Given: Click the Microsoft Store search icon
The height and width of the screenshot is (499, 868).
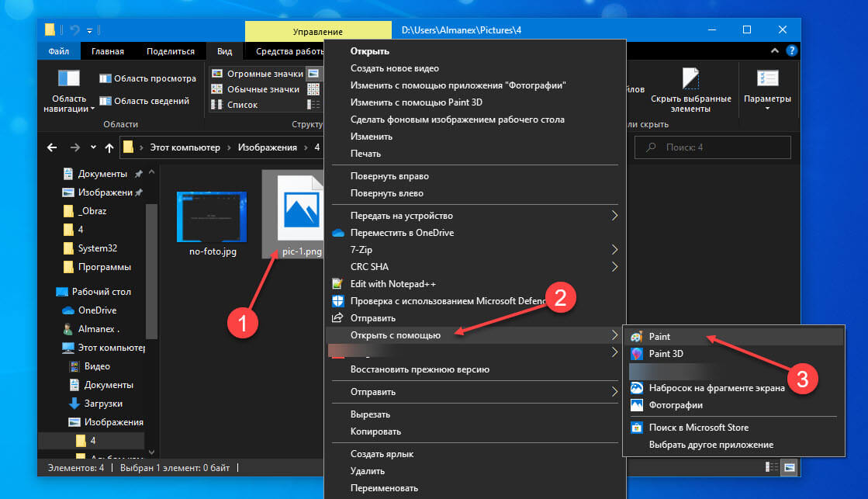Looking at the screenshot, I should pyautogui.click(x=636, y=428).
